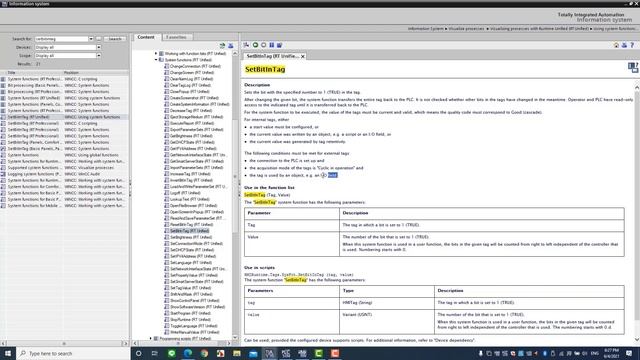Open the Windows Start menu
This screenshot has width=640, height=360.
coord(8,353)
